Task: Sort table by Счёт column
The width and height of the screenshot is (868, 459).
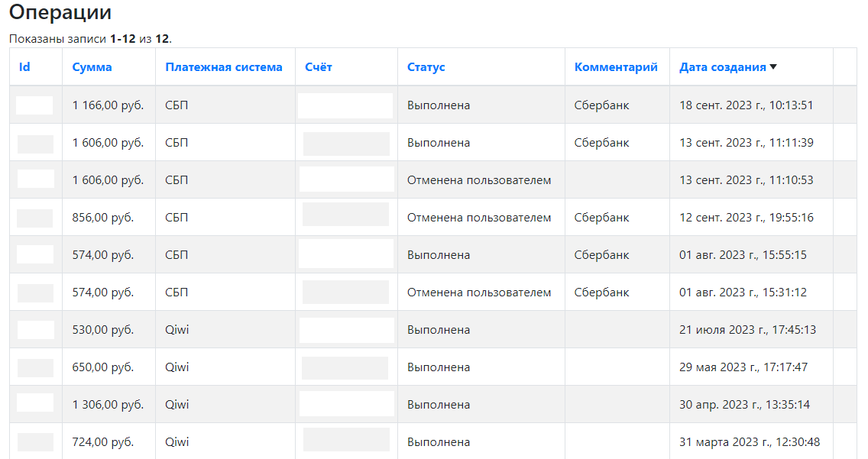Action: [319, 67]
